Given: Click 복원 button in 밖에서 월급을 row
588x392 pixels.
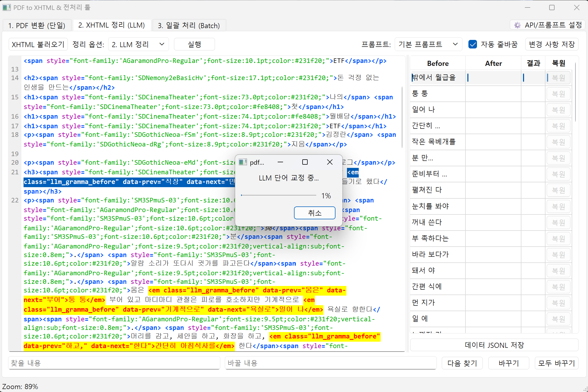Looking at the screenshot, I should 558,78.
